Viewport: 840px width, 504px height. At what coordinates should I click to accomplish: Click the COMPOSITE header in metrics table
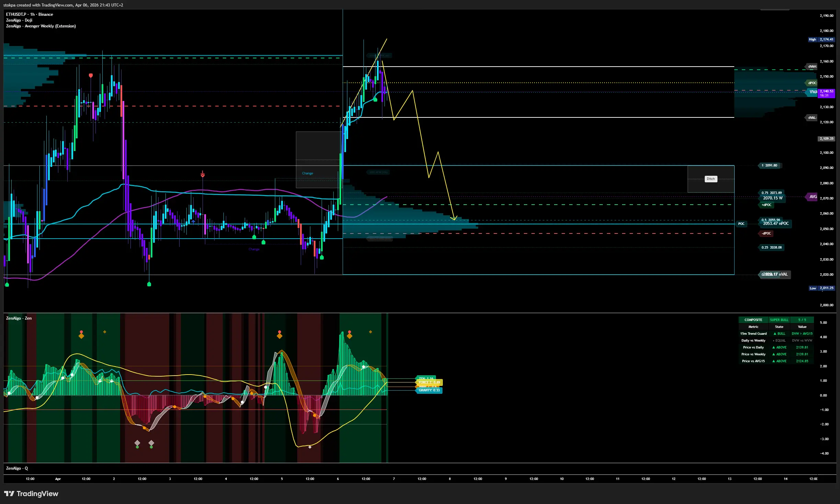pyautogui.click(x=753, y=320)
